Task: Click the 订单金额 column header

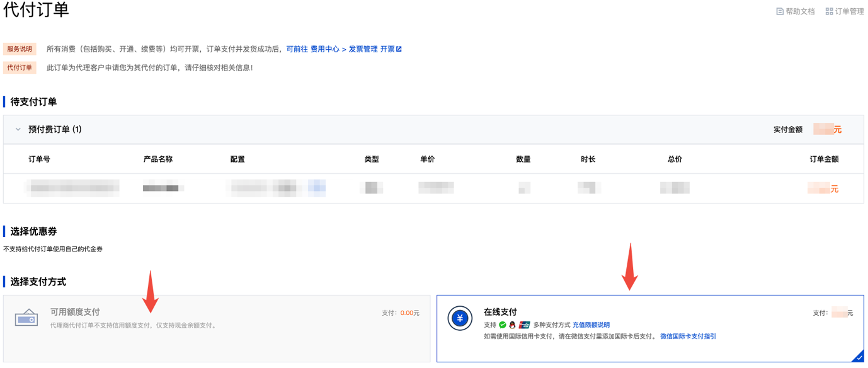Action: pos(824,159)
